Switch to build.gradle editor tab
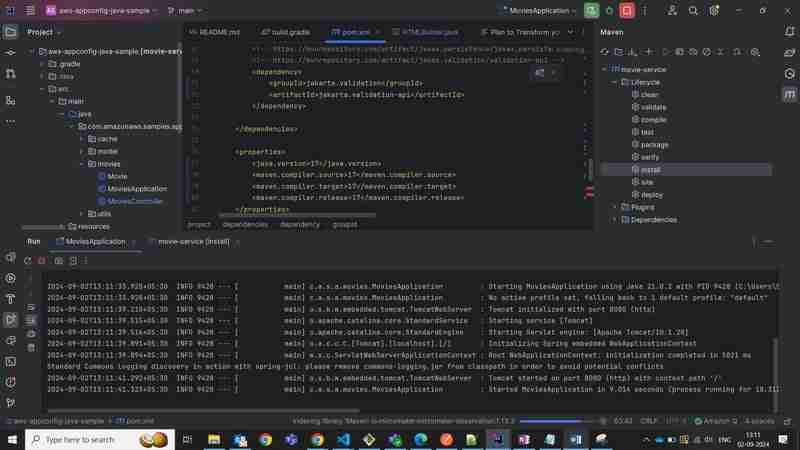This screenshot has height=450, width=800. click(286, 32)
